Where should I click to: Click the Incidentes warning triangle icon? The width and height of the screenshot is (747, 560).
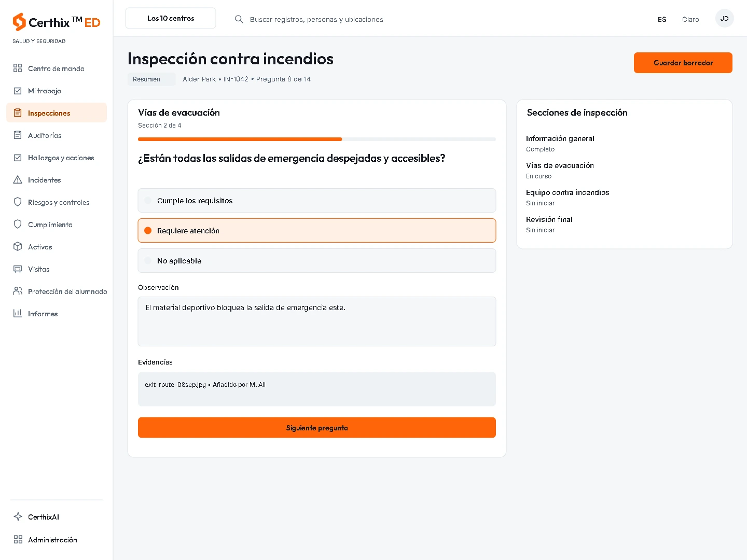pos(18,179)
